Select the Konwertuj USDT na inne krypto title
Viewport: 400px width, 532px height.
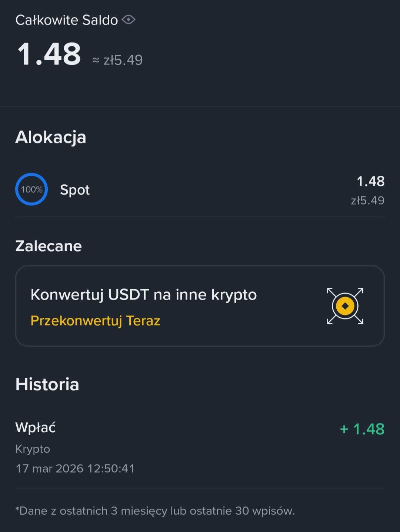click(x=143, y=295)
